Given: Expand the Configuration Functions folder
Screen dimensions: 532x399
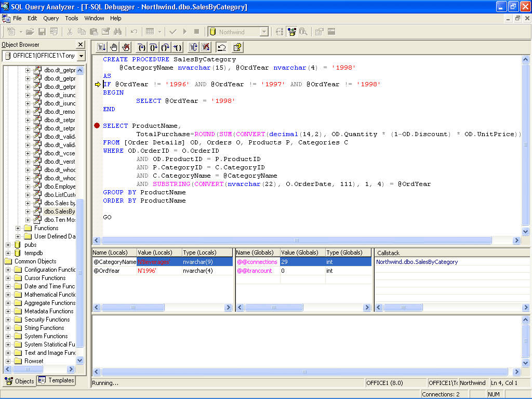Looking at the screenshot, I should [x=8, y=270].
